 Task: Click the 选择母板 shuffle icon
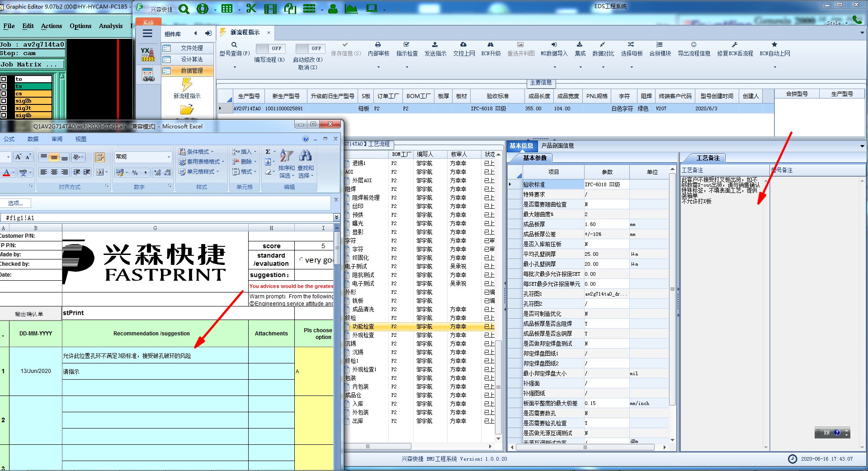tap(631, 45)
